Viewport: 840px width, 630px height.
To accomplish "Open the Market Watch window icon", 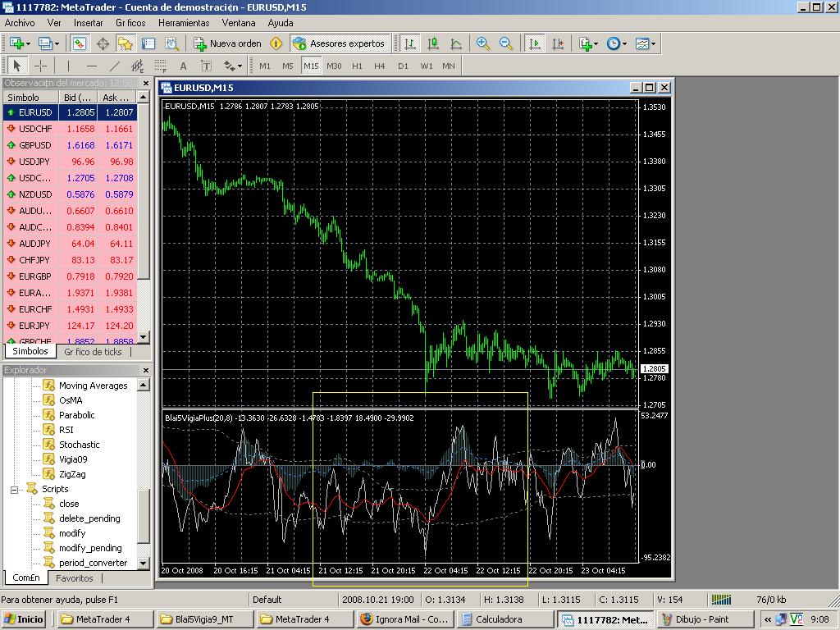I will [80, 43].
